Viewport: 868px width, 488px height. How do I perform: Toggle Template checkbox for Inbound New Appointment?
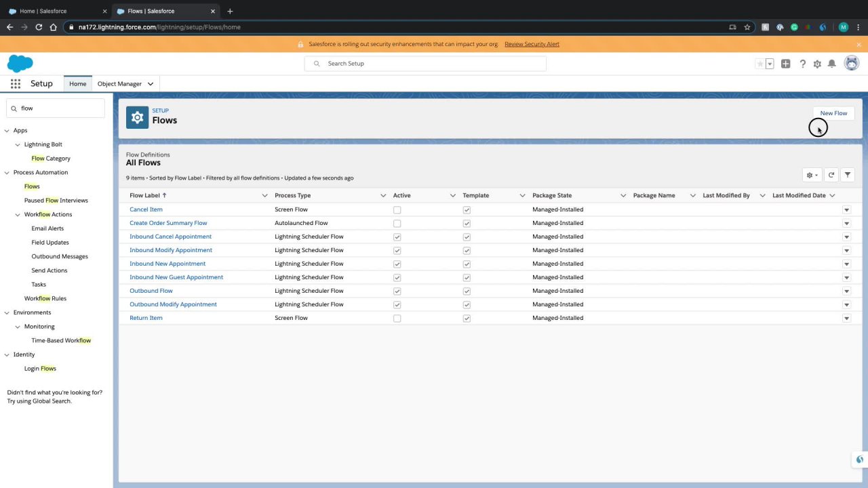click(x=467, y=264)
